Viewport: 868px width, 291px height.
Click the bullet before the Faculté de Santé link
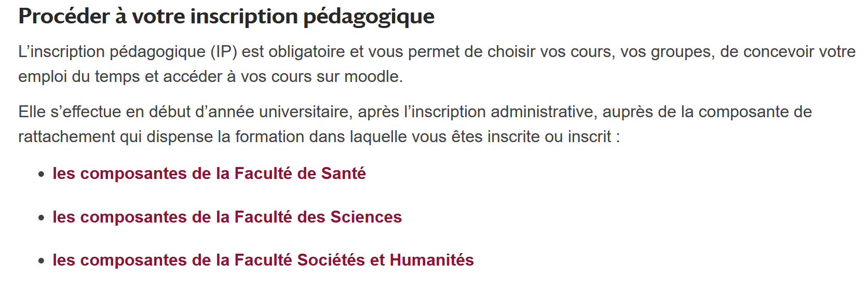[42, 175]
